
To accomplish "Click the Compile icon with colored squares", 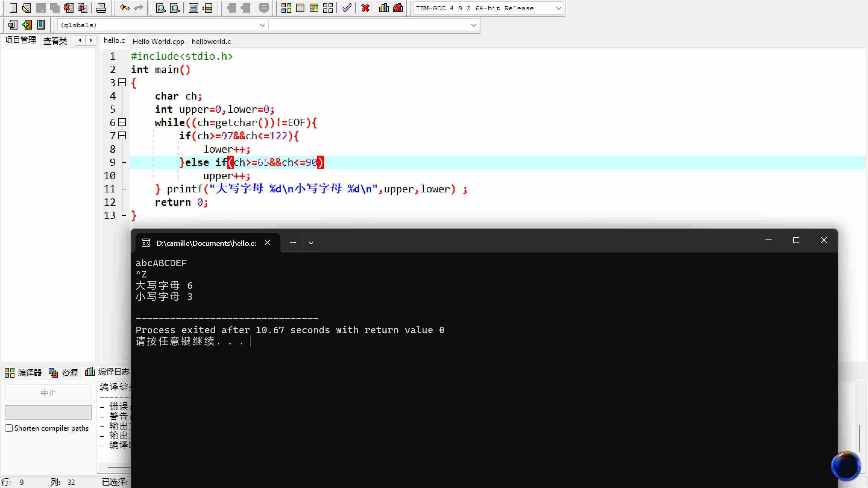I will pos(286,8).
